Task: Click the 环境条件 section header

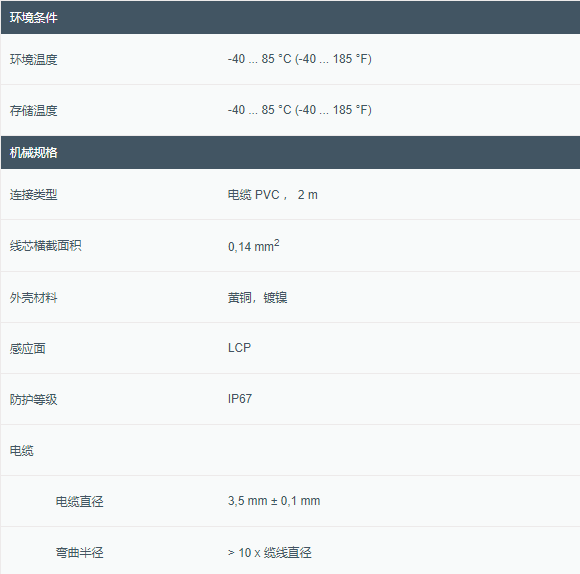Action: click(x=290, y=17)
